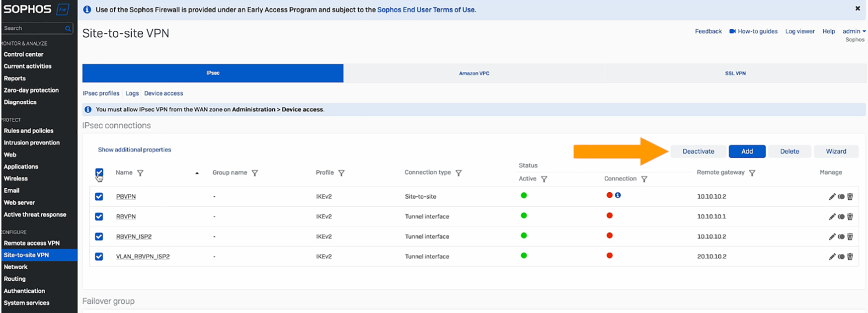Screen dimensions: 868x313
Task: Click the search magnifier icon in sidebar
Action: (68, 29)
